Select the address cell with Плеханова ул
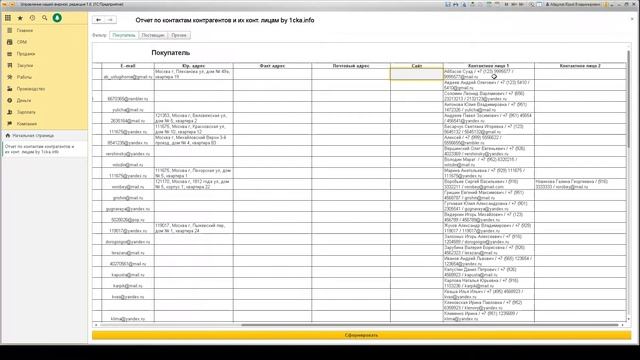Viewport: 640px width, 360px height. (193, 74)
